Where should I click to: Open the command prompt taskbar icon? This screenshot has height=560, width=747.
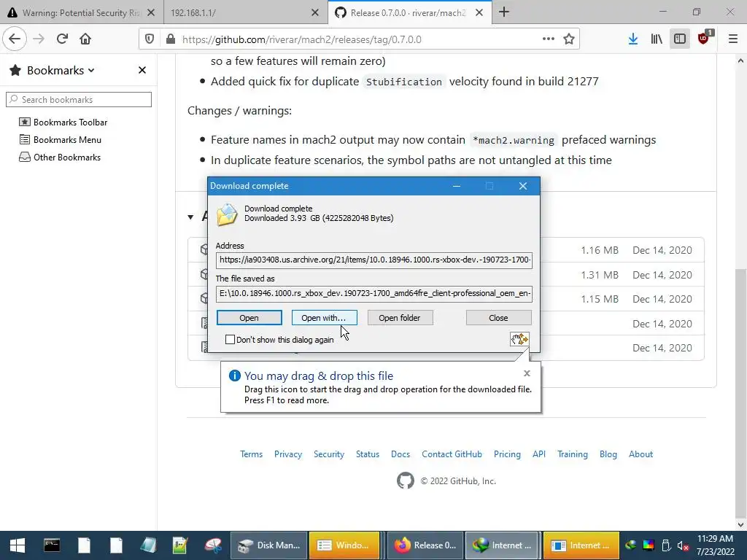click(x=52, y=545)
